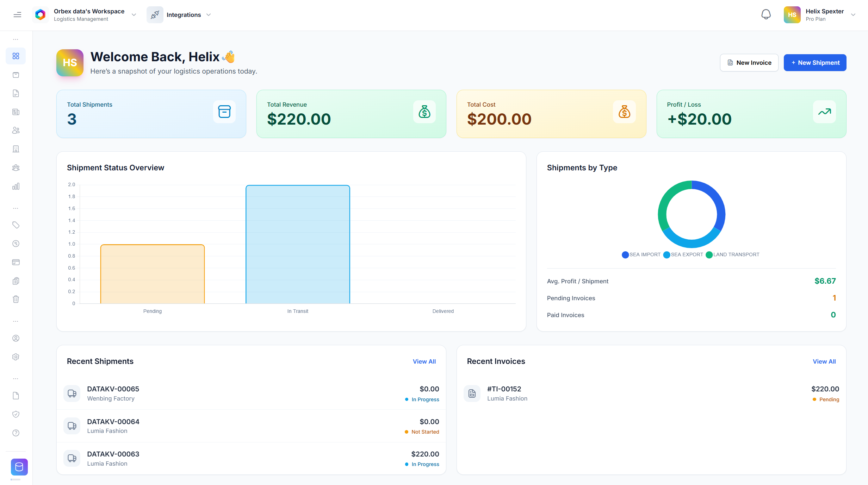Open the shield check sidebar icon
The width and height of the screenshot is (868, 485).
tap(16, 414)
